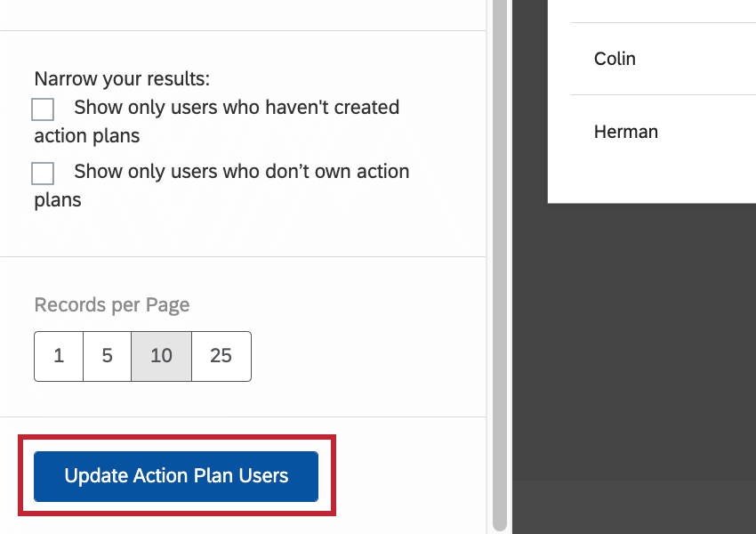
Task: Select the user Herman from the list
Action: coord(625,131)
